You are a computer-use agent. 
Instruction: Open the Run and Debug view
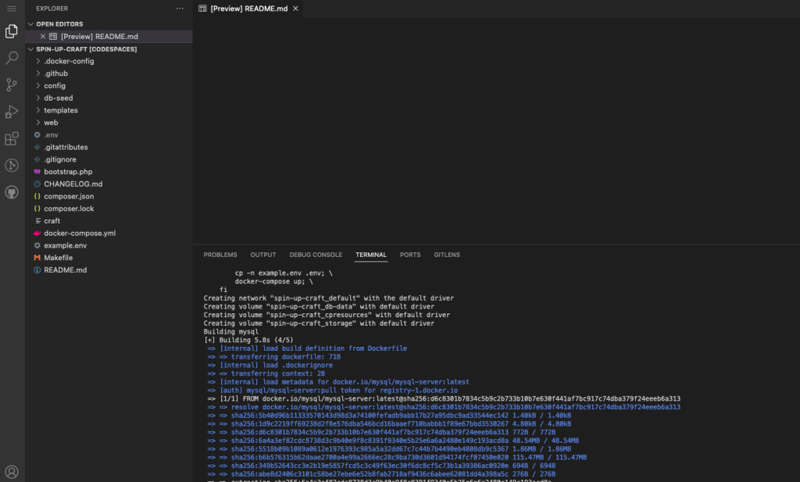[12, 112]
